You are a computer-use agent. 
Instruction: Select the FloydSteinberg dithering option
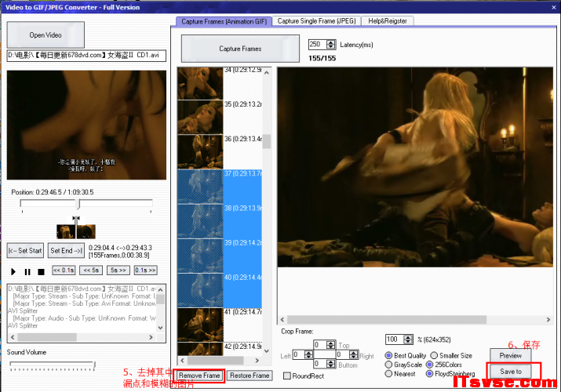coord(430,374)
